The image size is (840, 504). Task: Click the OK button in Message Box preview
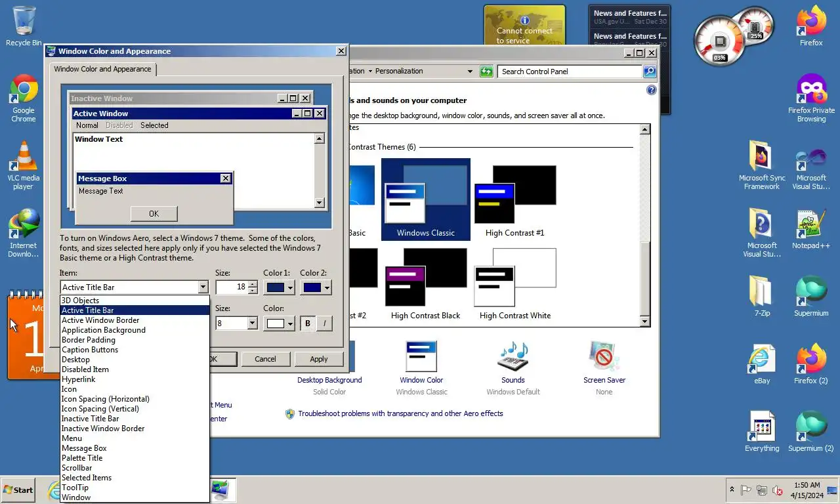click(x=154, y=213)
